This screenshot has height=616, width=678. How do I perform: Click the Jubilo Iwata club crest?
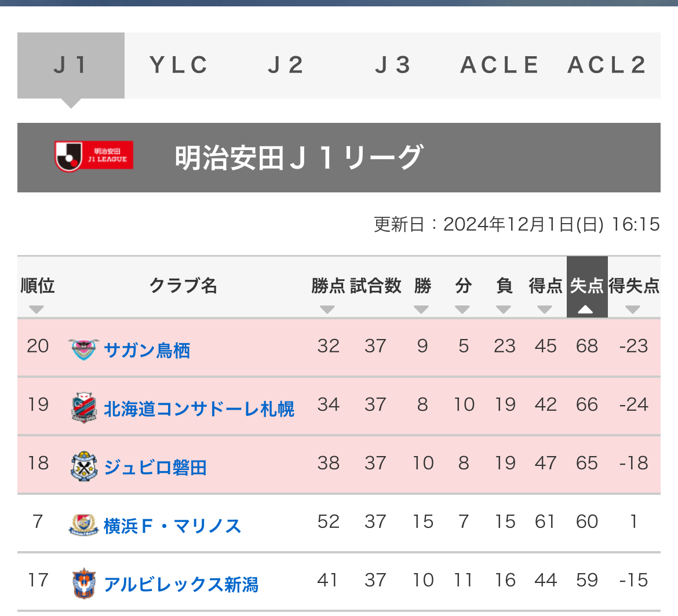83,466
